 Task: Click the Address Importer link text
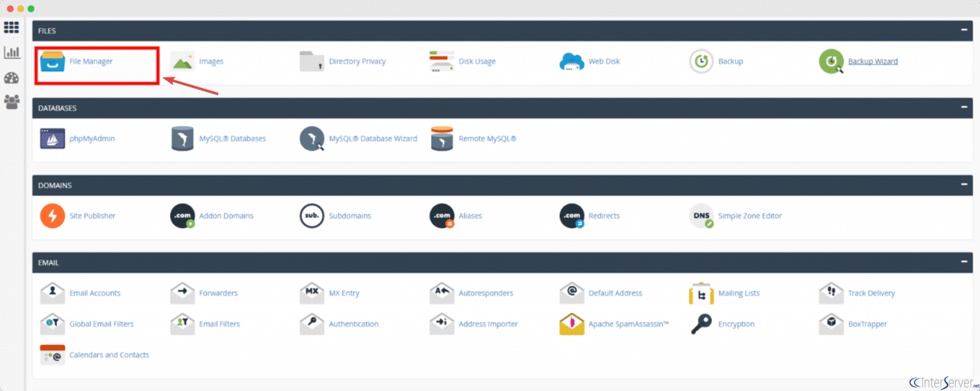(x=488, y=324)
